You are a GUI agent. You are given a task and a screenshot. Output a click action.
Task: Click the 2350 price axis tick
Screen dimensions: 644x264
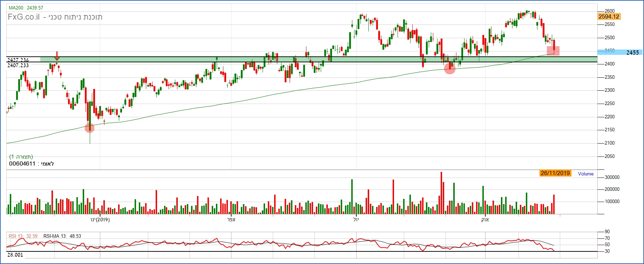(610, 77)
